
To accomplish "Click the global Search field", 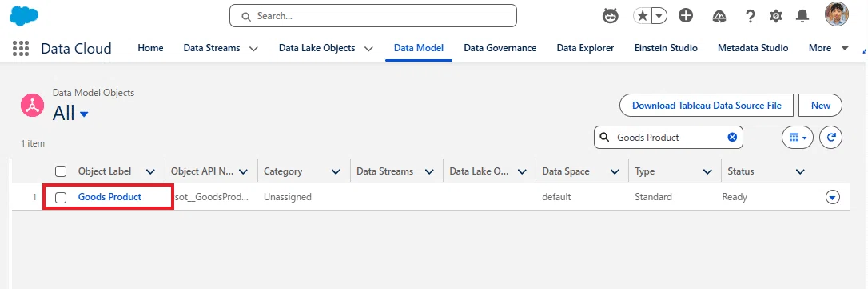I will 373,16.
